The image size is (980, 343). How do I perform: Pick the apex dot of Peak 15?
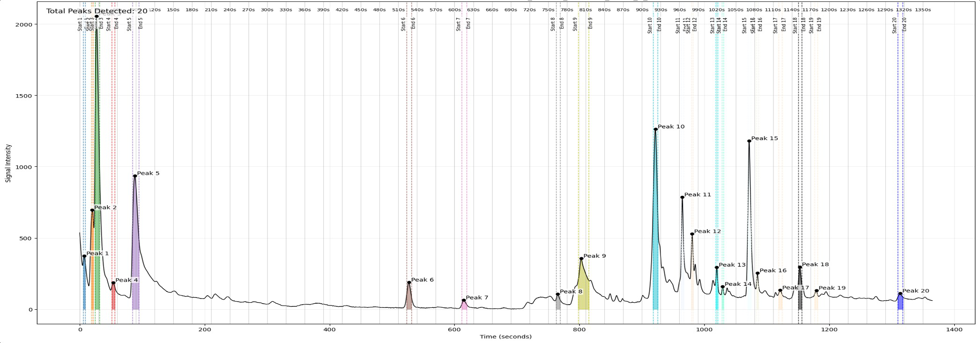(749, 141)
